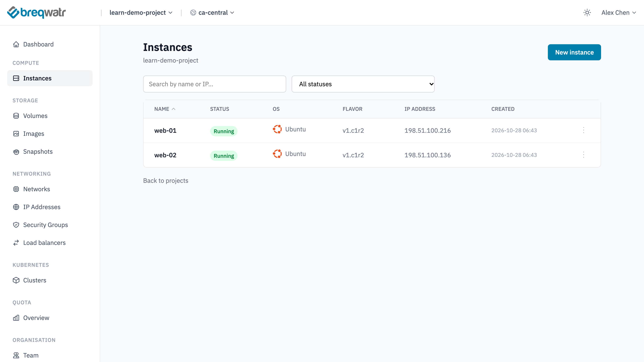Click the Running badge for web-01
Viewport: 644px width, 362px height.
[224, 131]
